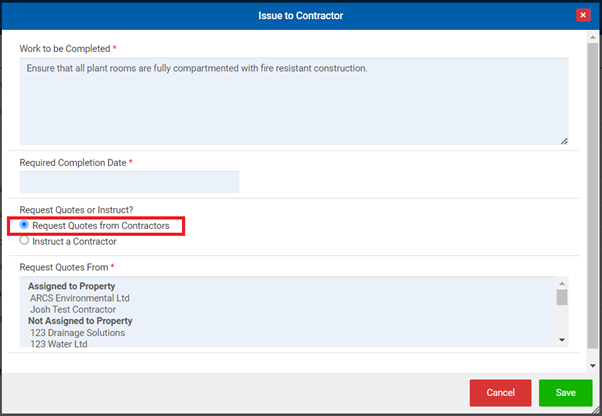
Task: Click the Required Completion Date field
Action: (x=129, y=182)
